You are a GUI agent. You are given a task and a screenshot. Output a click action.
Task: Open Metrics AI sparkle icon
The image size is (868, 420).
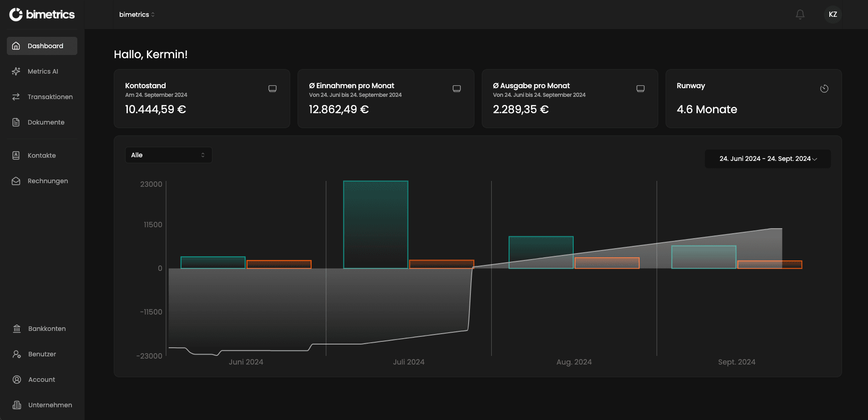coord(16,71)
